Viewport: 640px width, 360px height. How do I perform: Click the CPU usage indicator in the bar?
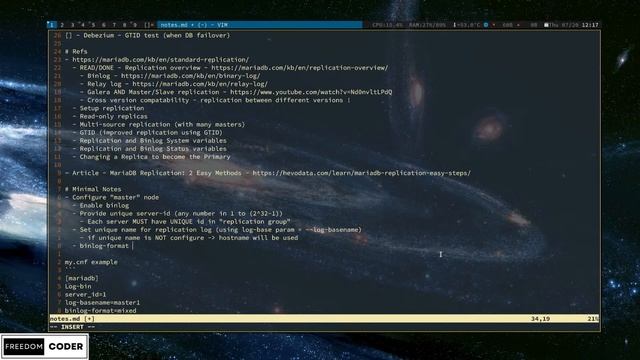coord(387,25)
